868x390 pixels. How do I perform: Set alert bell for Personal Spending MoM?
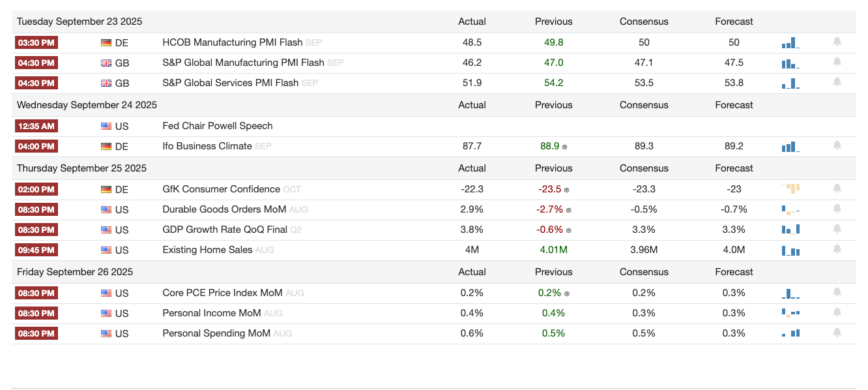tap(837, 333)
